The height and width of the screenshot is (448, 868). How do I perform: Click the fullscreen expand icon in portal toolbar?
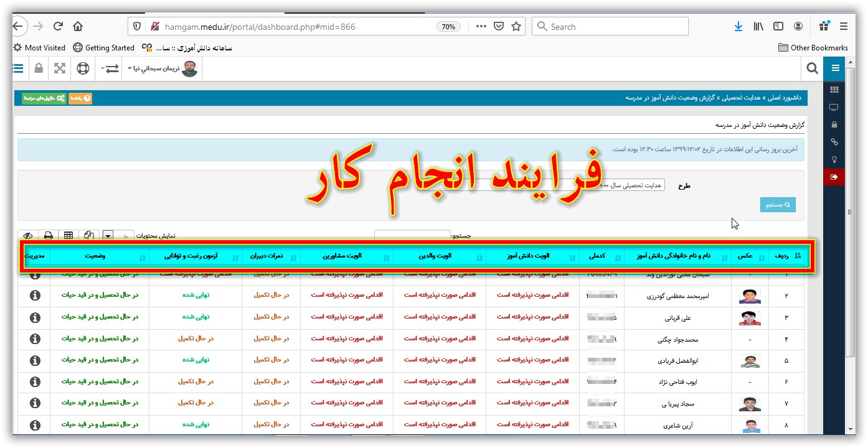[60, 68]
